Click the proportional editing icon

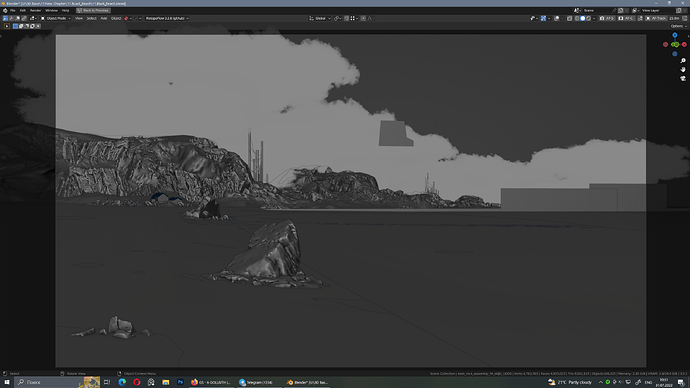pyautogui.click(x=363, y=18)
